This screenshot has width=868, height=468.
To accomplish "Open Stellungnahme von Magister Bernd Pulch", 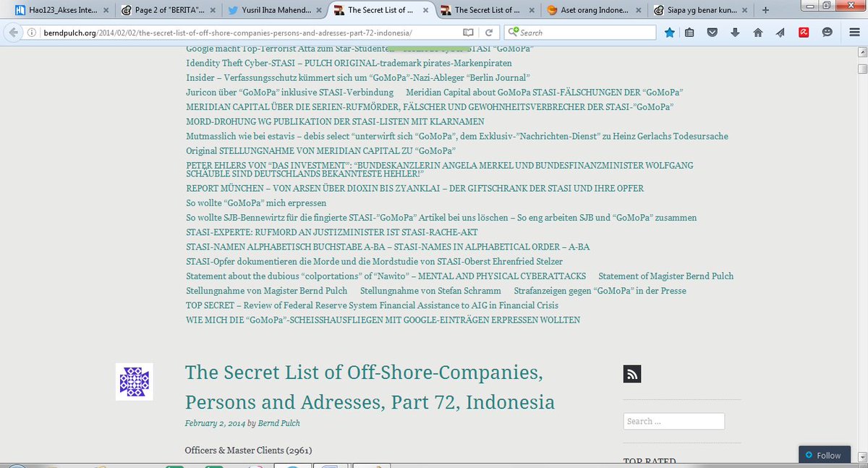I will [x=267, y=290].
